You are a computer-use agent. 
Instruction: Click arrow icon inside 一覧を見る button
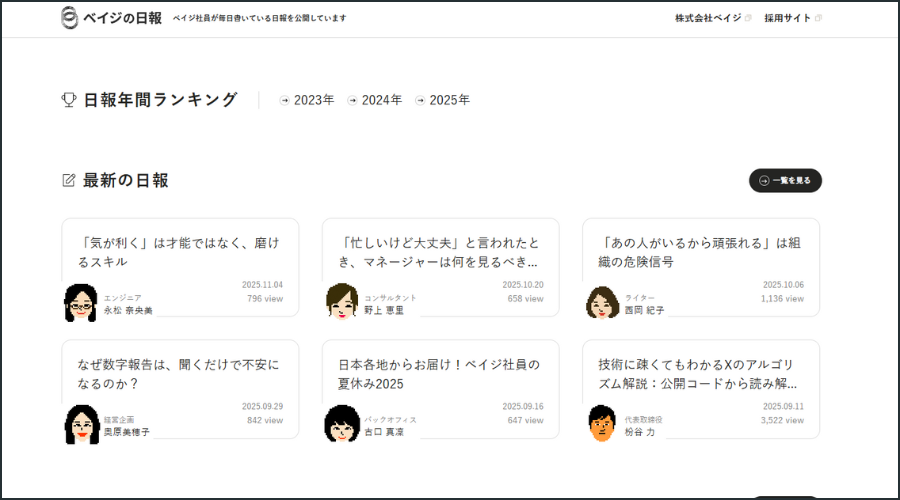pyautogui.click(x=763, y=180)
